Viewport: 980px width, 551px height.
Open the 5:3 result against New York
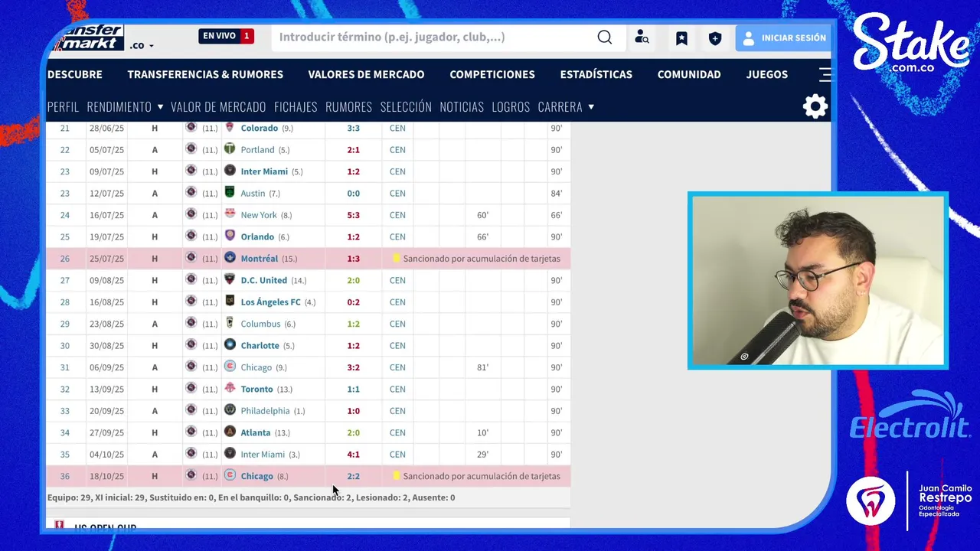click(353, 215)
